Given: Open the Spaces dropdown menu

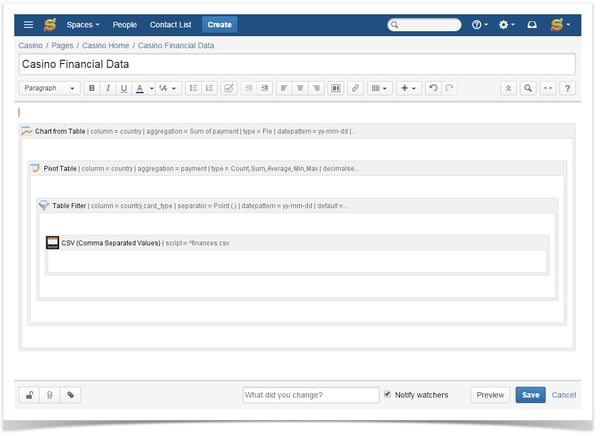Looking at the screenshot, I should [x=83, y=24].
